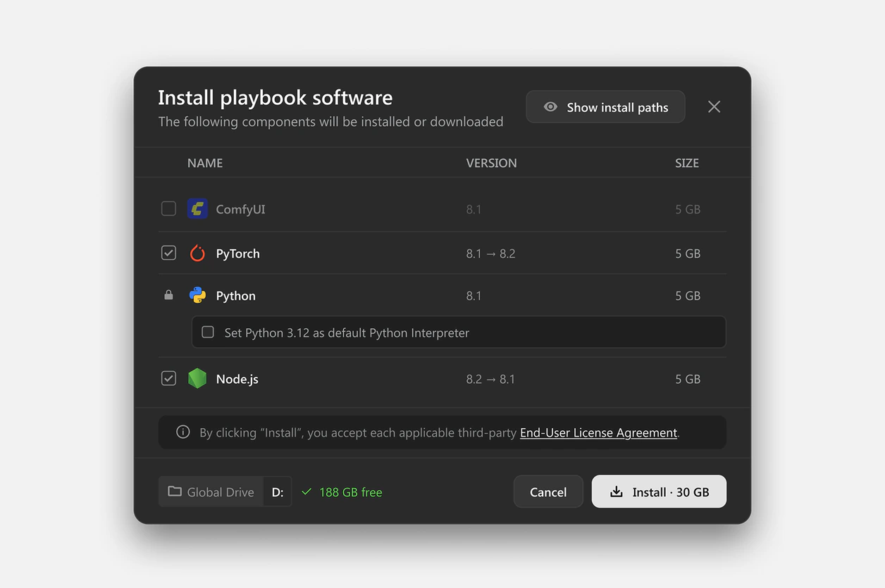Click Python size 5 GB value
Viewport: 885px width, 588px height.
688,296
